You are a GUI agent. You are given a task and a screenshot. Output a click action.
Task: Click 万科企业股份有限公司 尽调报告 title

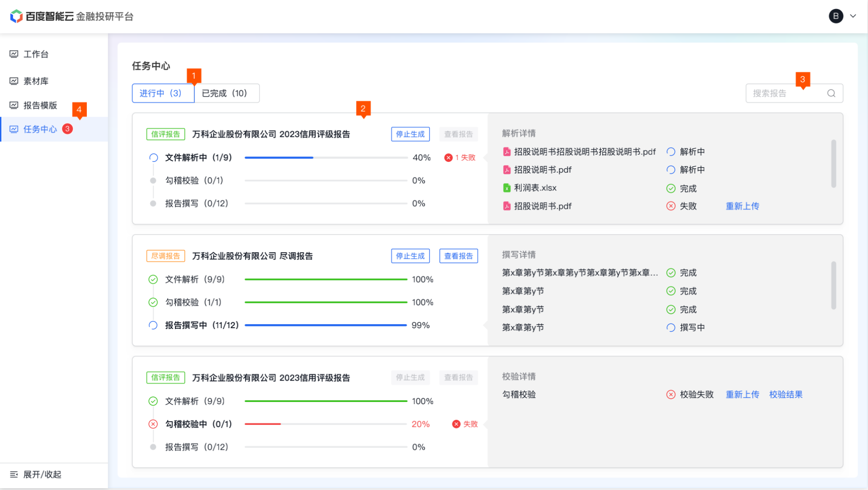(252, 256)
